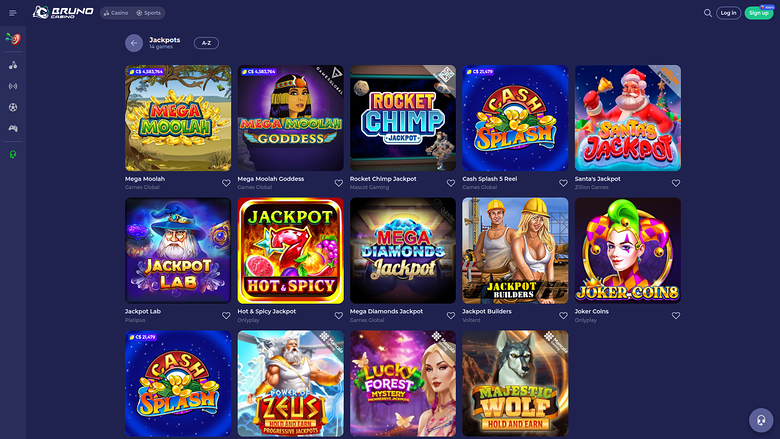Add Joker Coins to favorites
Screen dimensions: 780x439
676,316
